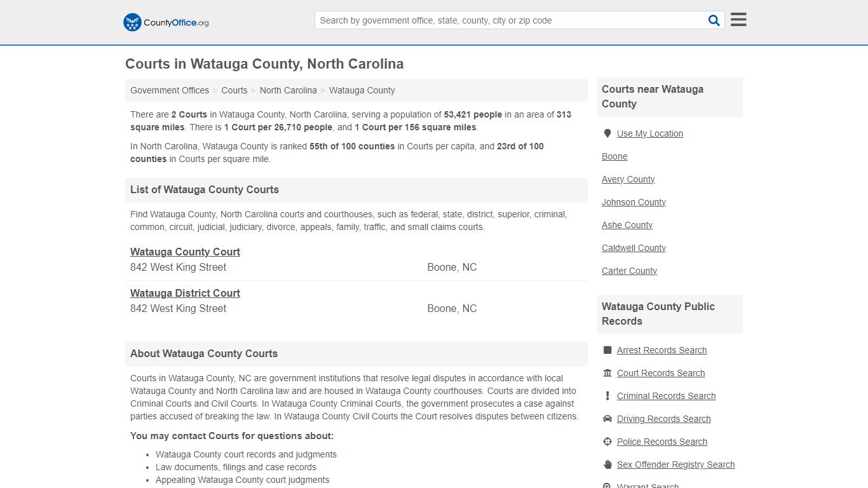Click the About Watauga County Courts heading
Image resolution: width=868 pixels, height=488 pixels.
point(204,353)
